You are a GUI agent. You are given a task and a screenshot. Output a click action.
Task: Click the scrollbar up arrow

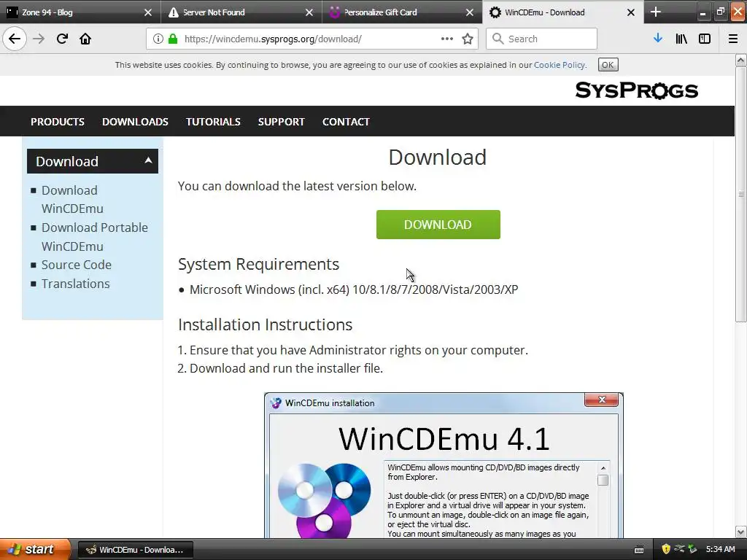[741, 60]
